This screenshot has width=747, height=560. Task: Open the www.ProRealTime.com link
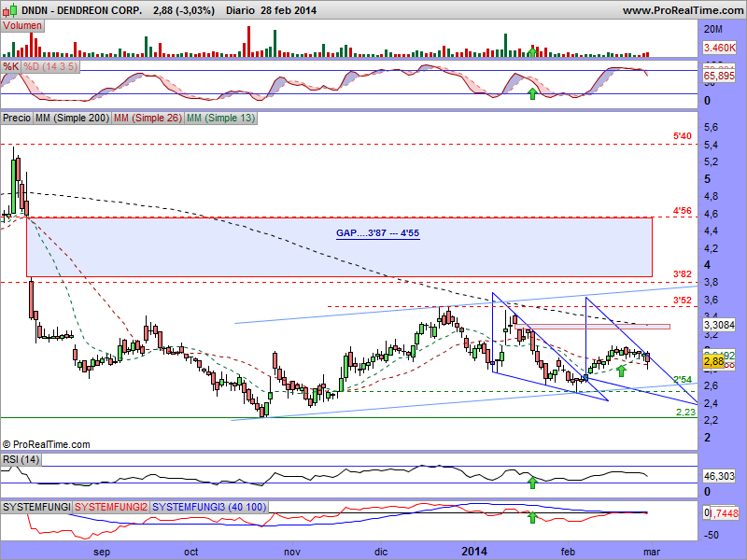[x=683, y=10]
